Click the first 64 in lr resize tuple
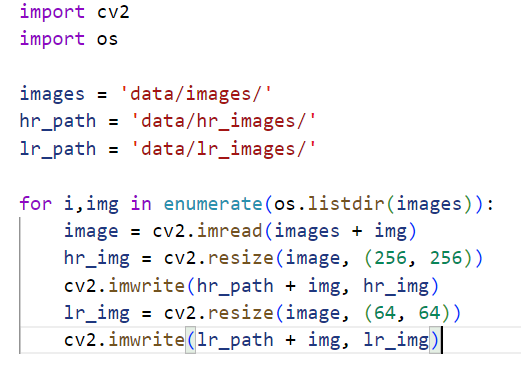The height and width of the screenshot is (377, 521). [385, 313]
